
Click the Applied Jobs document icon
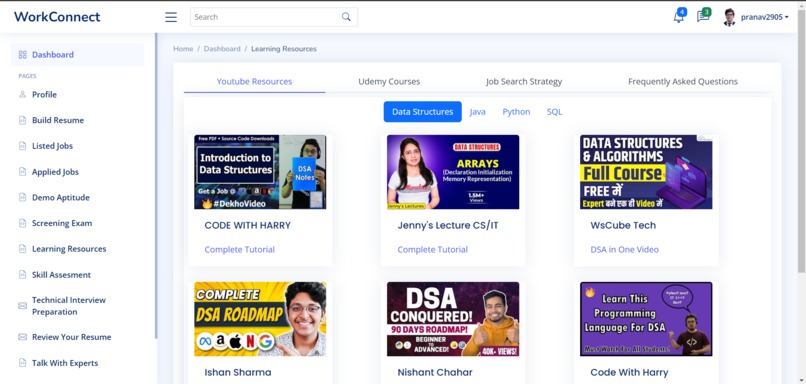(22, 172)
